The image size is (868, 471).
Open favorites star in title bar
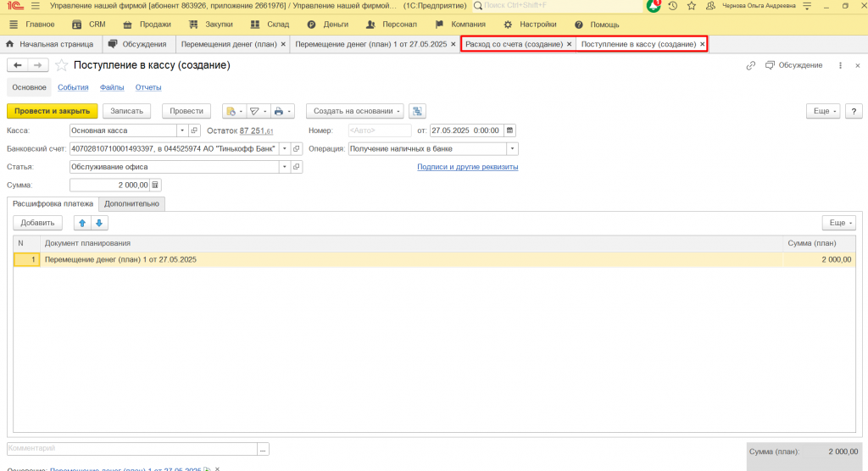[692, 6]
